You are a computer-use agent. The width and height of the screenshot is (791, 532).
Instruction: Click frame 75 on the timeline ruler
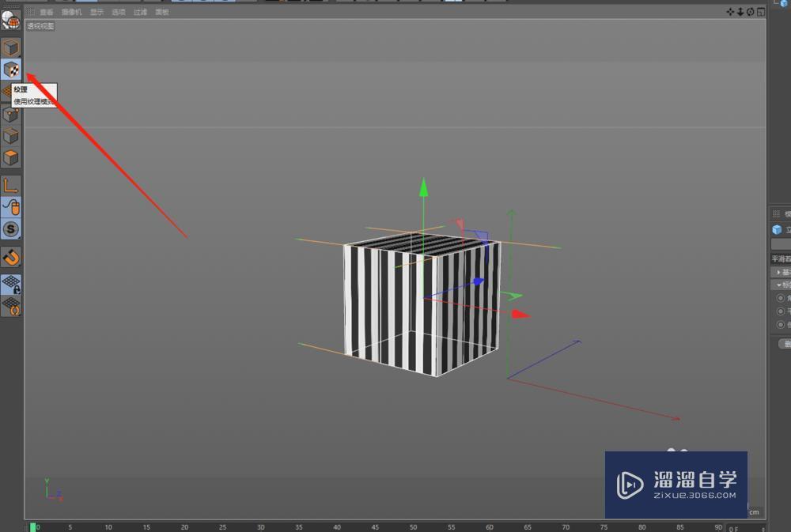tap(604, 527)
